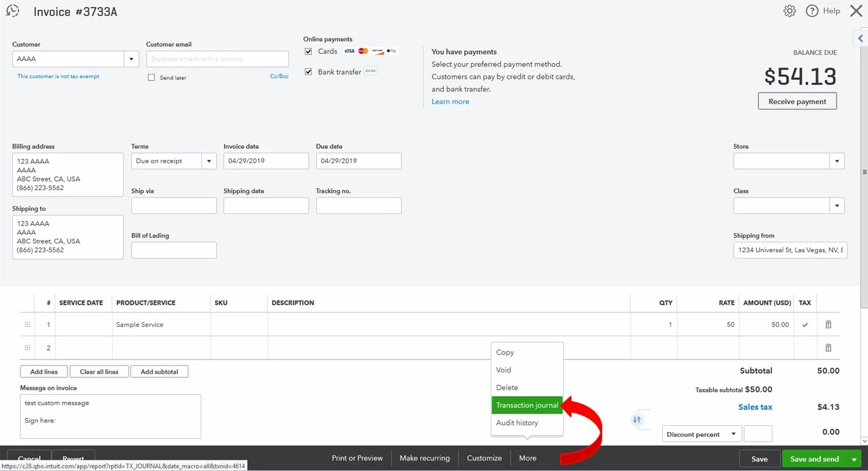Open the Learn more link
Image resolution: width=868 pixels, height=471 pixels.
point(450,102)
